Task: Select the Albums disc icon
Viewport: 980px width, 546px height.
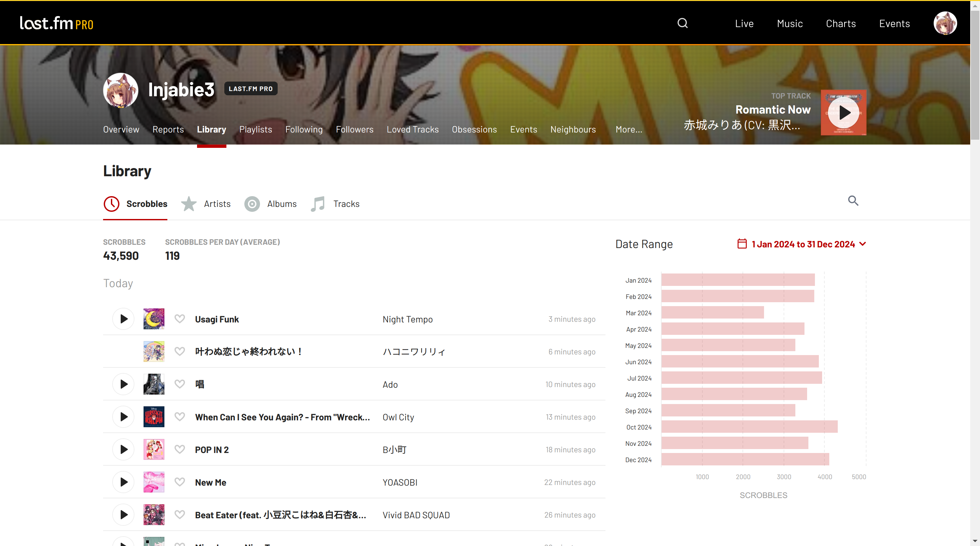Action: pos(252,204)
